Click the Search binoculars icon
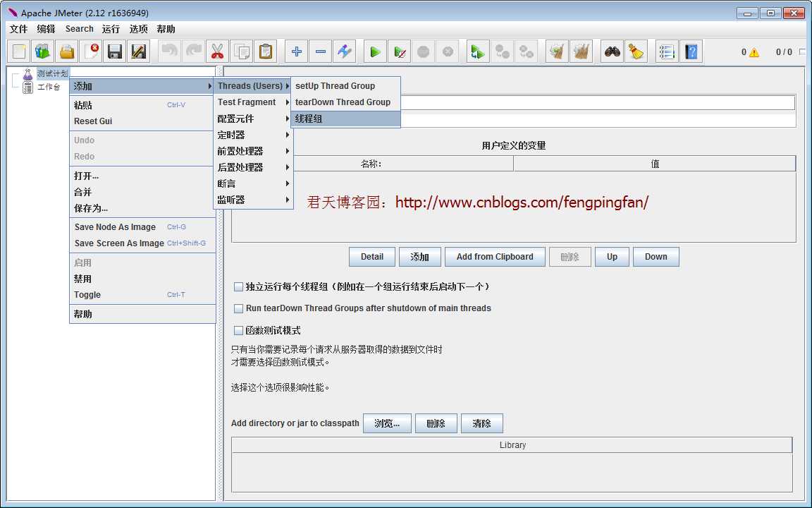 coord(613,52)
